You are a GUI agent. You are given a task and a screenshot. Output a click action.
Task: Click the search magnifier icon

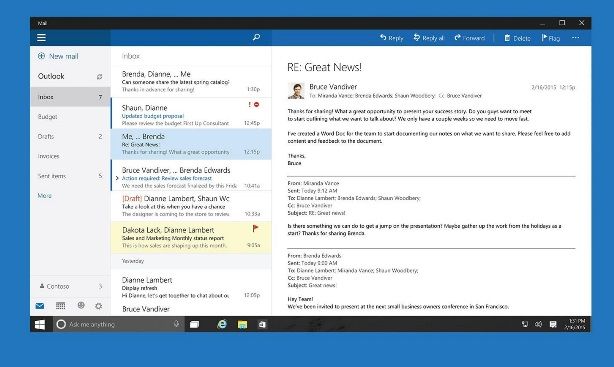pos(256,37)
